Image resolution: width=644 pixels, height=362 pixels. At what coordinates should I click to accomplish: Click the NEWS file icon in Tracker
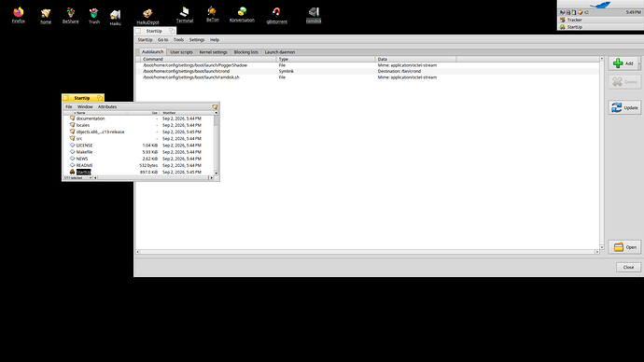pos(72,159)
